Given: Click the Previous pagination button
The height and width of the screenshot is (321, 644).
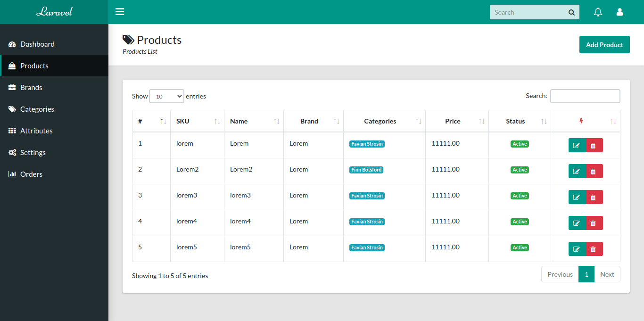Looking at the screenshot, I should 560,274.
